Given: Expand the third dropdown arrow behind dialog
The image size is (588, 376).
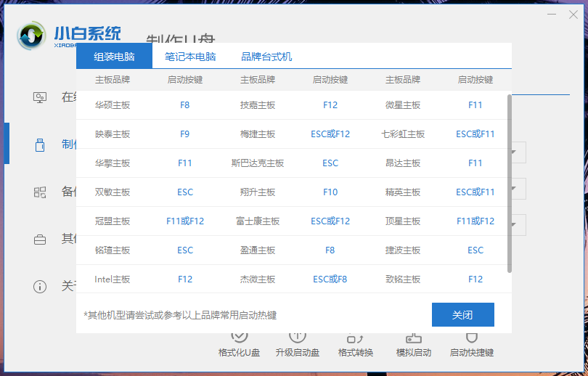Looking at the screenshot, I should click(514, 224).
